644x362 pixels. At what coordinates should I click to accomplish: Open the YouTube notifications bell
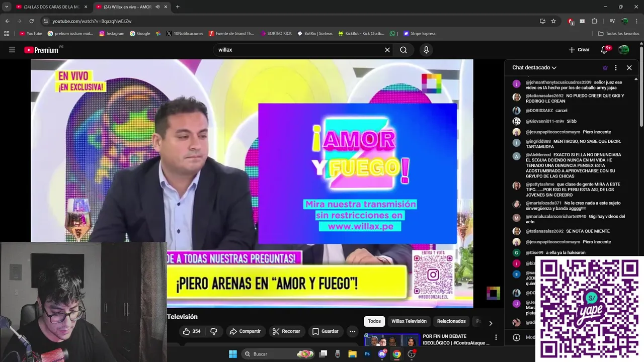605,50
